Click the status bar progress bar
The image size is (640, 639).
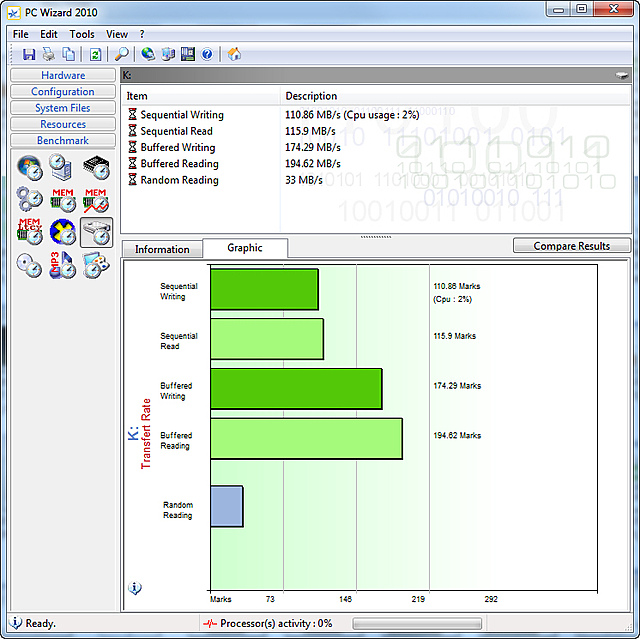coord(417,623)
